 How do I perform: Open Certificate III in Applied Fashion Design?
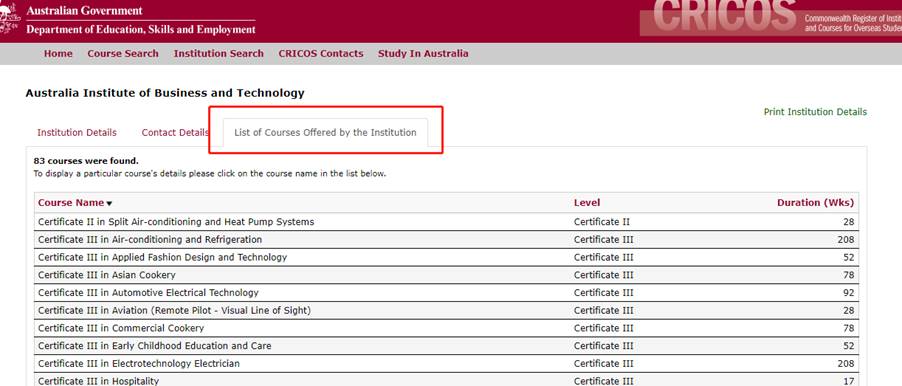point(162,257)
